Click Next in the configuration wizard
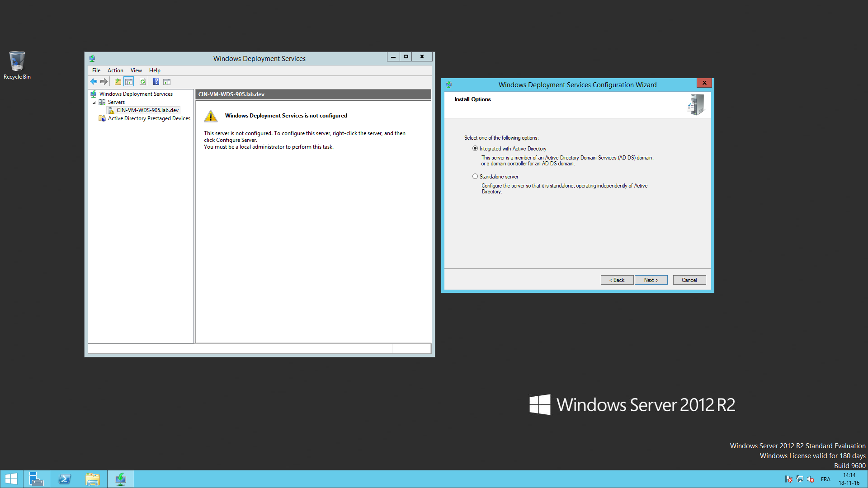The width and height of the screenshot is (868, 488). [x=651, y=280]
